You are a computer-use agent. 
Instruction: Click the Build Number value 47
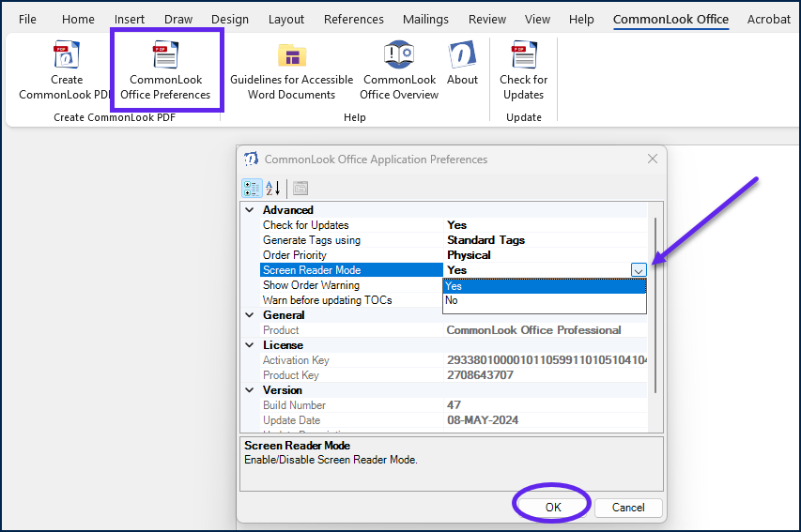click(454, 405)
